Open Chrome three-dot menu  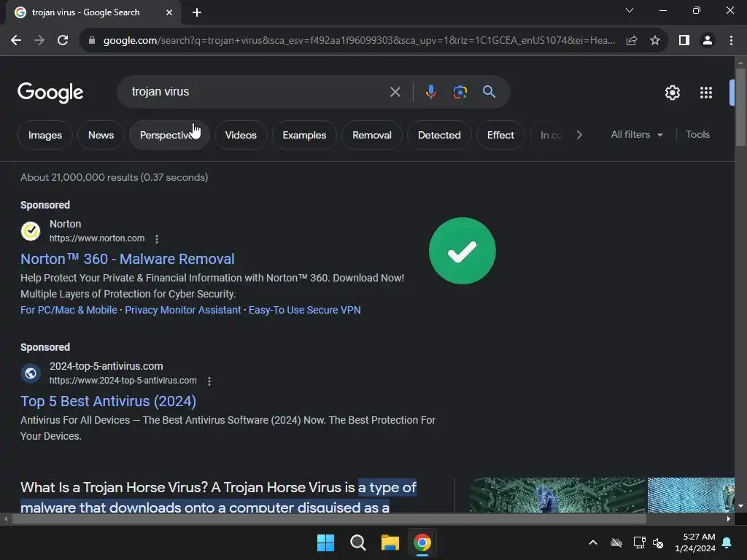tap(731, 41)
